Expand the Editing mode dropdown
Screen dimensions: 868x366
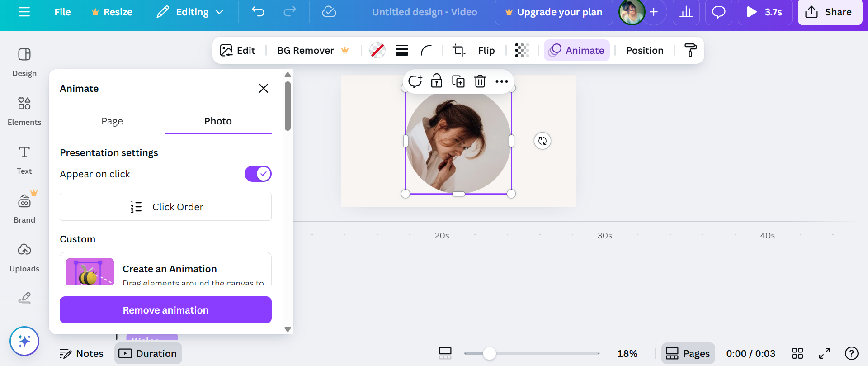[x=190, y=12]
